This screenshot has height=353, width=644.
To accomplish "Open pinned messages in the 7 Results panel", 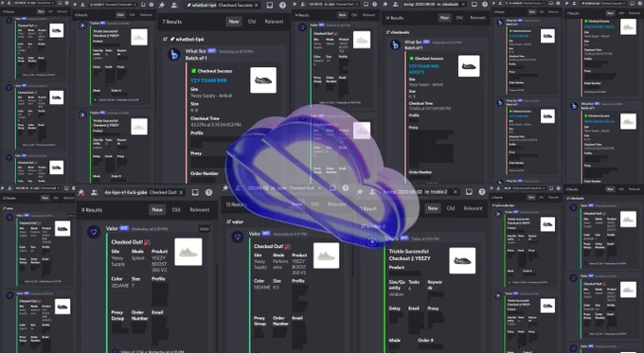I will 162,5.
